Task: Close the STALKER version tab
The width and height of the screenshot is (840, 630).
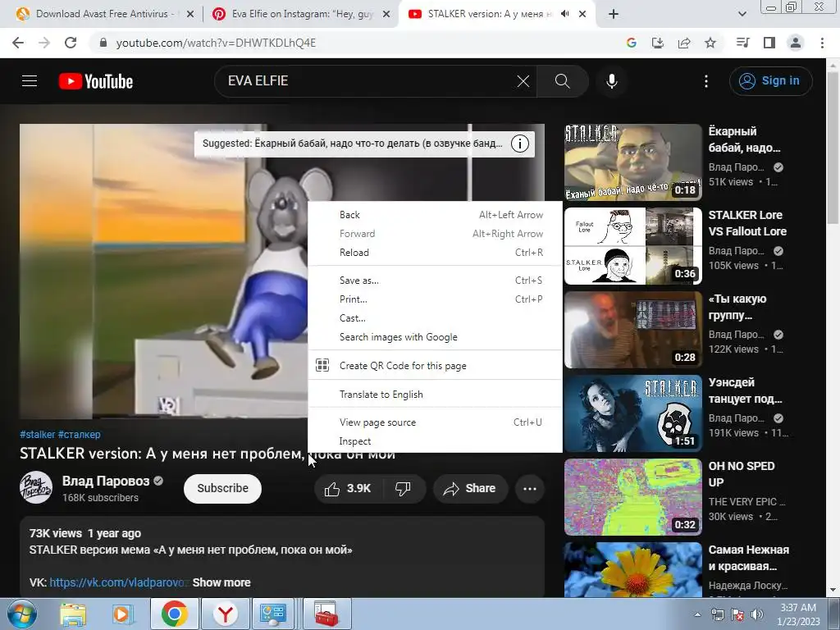Action: [x=582, y=15]
